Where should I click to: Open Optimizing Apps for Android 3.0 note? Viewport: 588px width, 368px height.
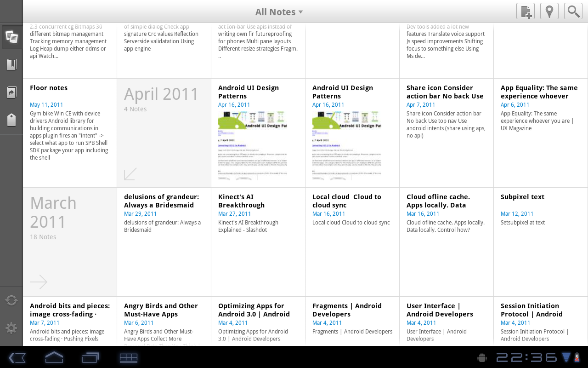258,321
